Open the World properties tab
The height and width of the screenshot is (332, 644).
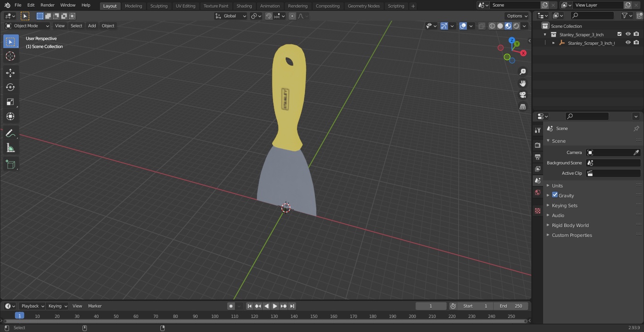point(537,192)
